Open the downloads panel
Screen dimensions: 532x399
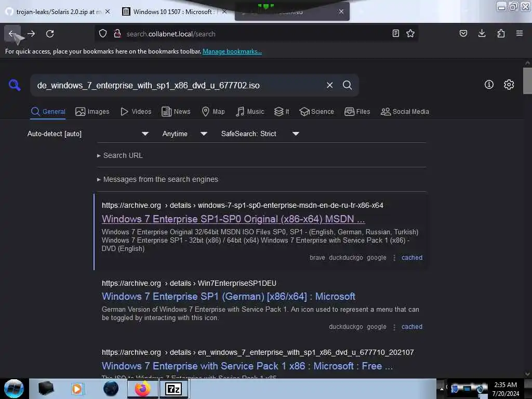pos(482,34)
